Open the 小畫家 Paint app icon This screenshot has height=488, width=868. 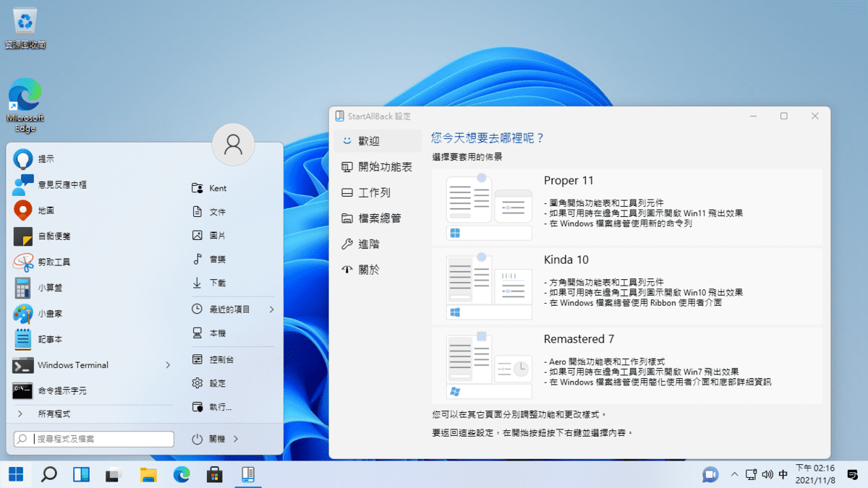[x=23, y=314]
